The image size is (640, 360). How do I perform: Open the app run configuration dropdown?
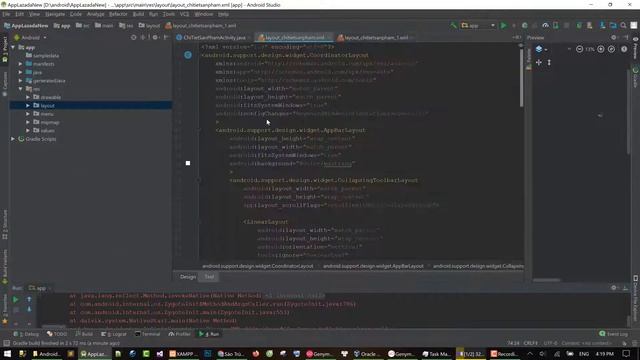(x=478, y=25)
